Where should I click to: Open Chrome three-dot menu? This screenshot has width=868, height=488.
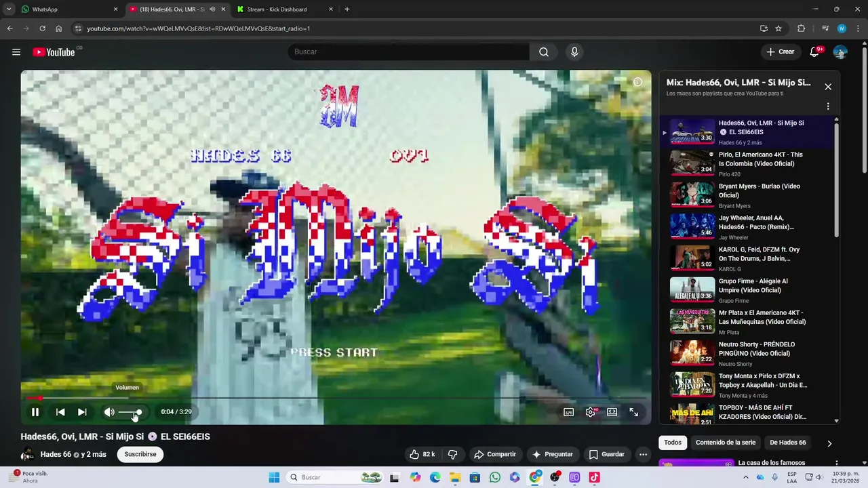tap(857, 28)
